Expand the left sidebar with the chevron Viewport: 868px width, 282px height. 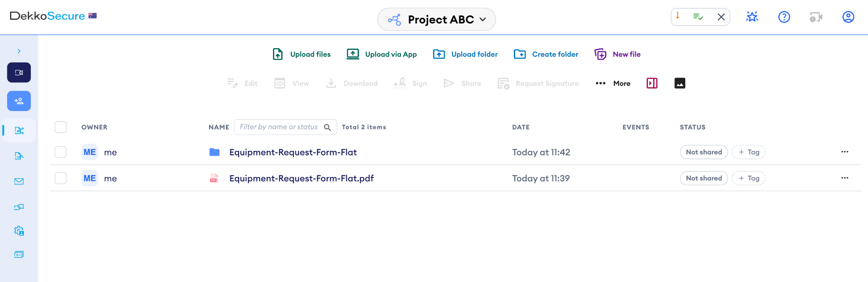click(19, 51)
